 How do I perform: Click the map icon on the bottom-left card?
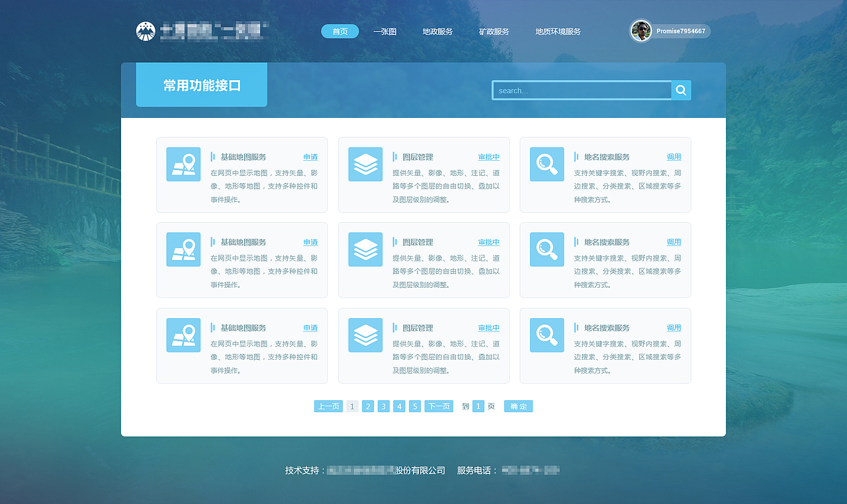point(183,335)
